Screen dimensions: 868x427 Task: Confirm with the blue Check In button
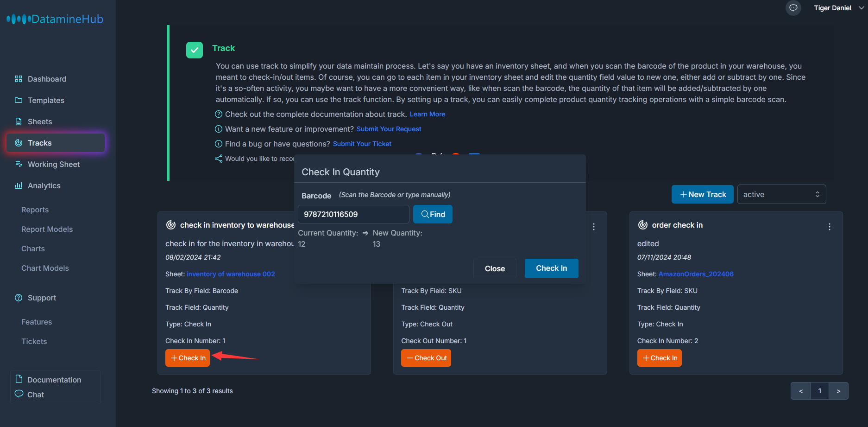tap(551, 268)
